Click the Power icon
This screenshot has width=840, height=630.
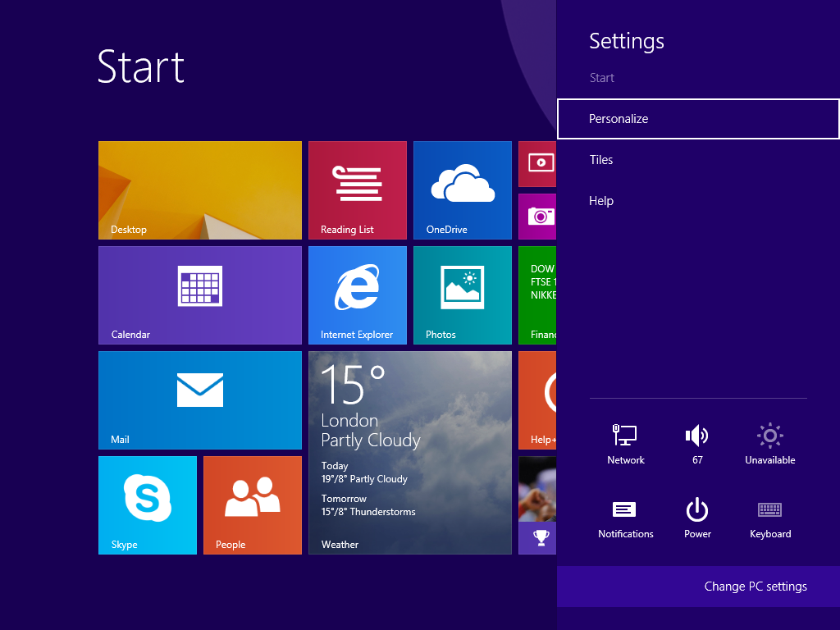click(x=697, y=518)
